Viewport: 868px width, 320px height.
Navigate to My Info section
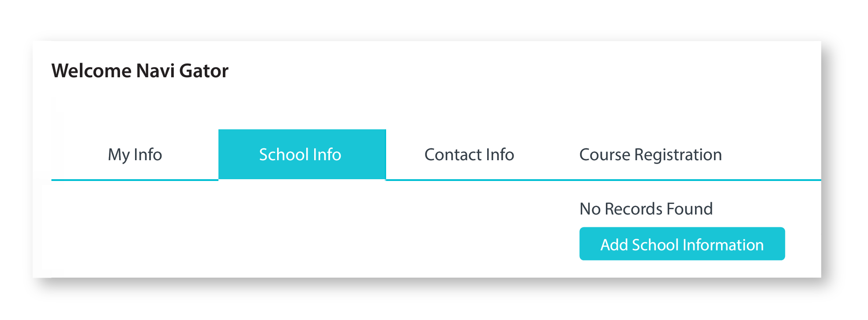pos(135,155)
